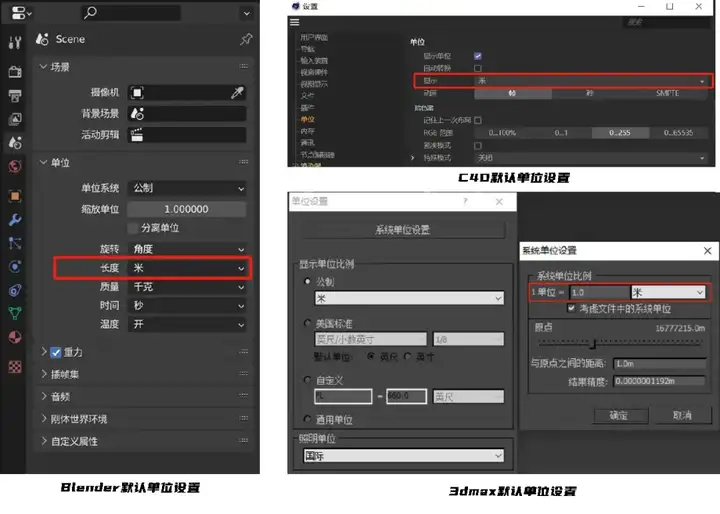Open Blender Object Data green triangle icon
The height and width of the screenshot is (514, 720).
[x=15, y=313]
